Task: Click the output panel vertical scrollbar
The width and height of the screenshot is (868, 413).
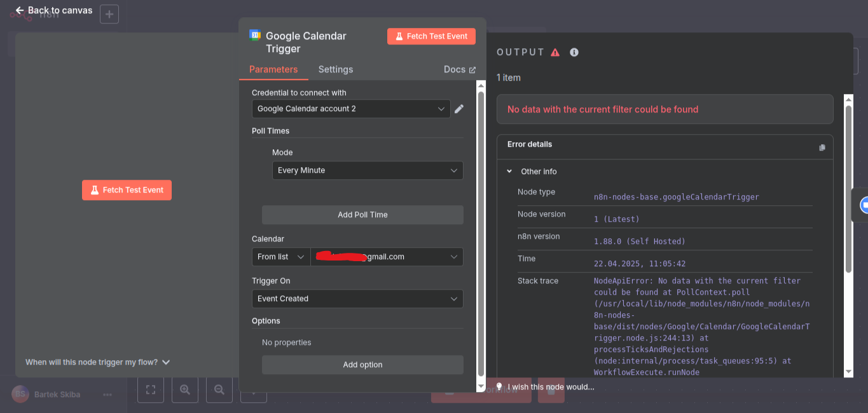Action: click(x=848, y=189)
